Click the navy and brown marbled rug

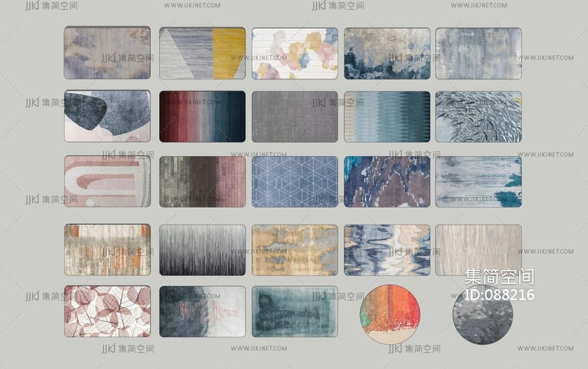(x=387, y=181)
